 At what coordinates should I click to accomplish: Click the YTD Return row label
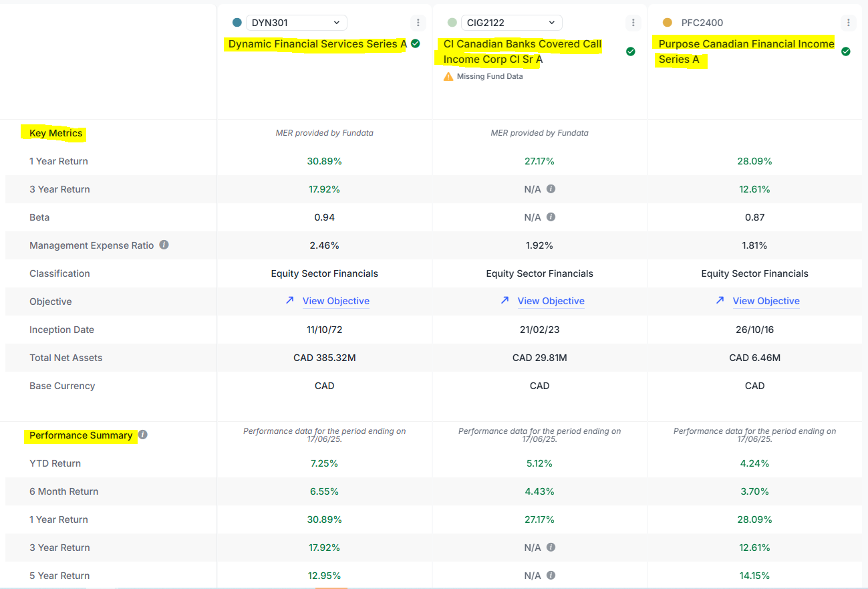(55, 463)
